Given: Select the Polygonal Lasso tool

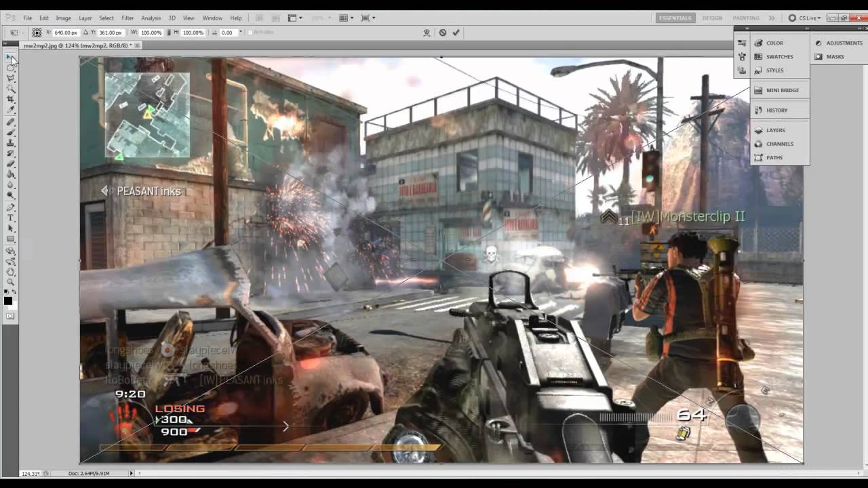Looking at the screenshot, I should 10,77.
